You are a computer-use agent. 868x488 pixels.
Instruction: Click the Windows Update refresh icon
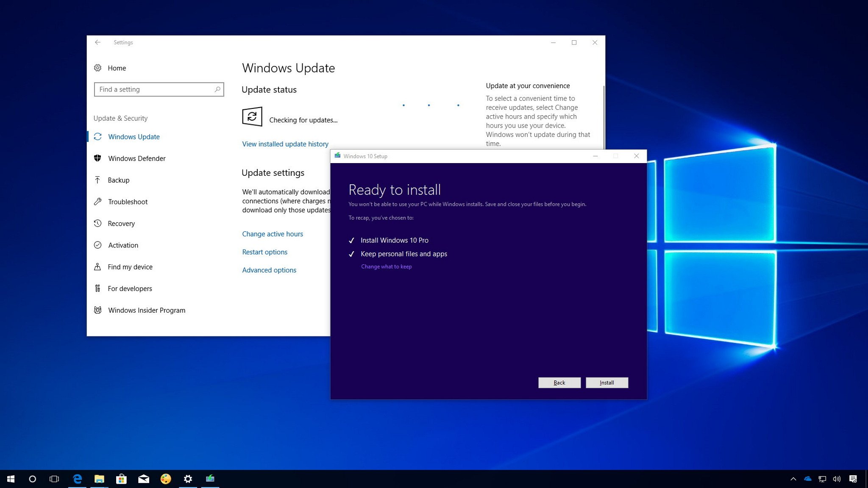coord(251,116)
